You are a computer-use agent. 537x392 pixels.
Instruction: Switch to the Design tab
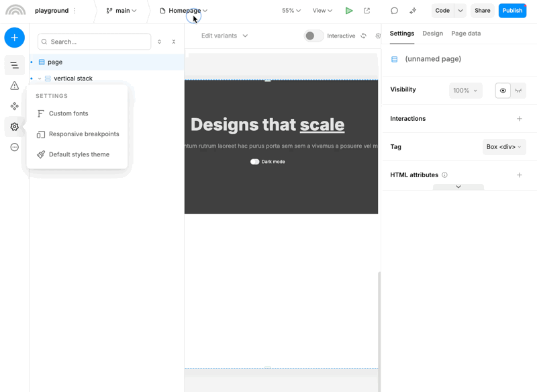(432, 34)
